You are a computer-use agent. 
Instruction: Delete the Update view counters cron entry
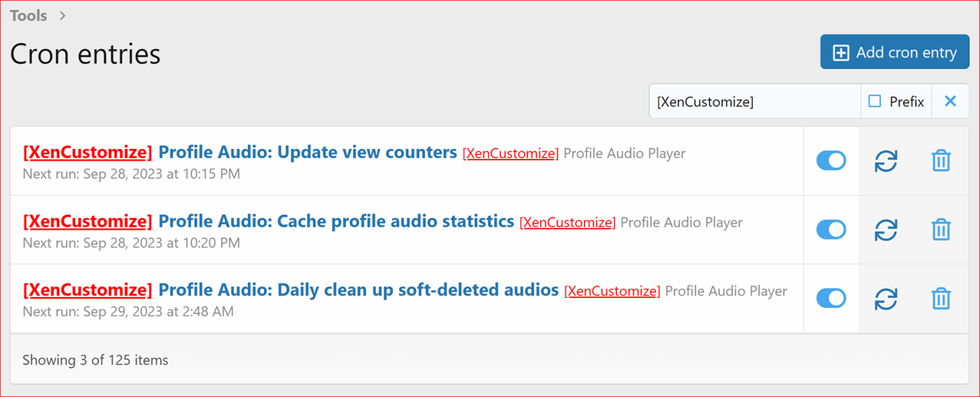coord(941,160)
